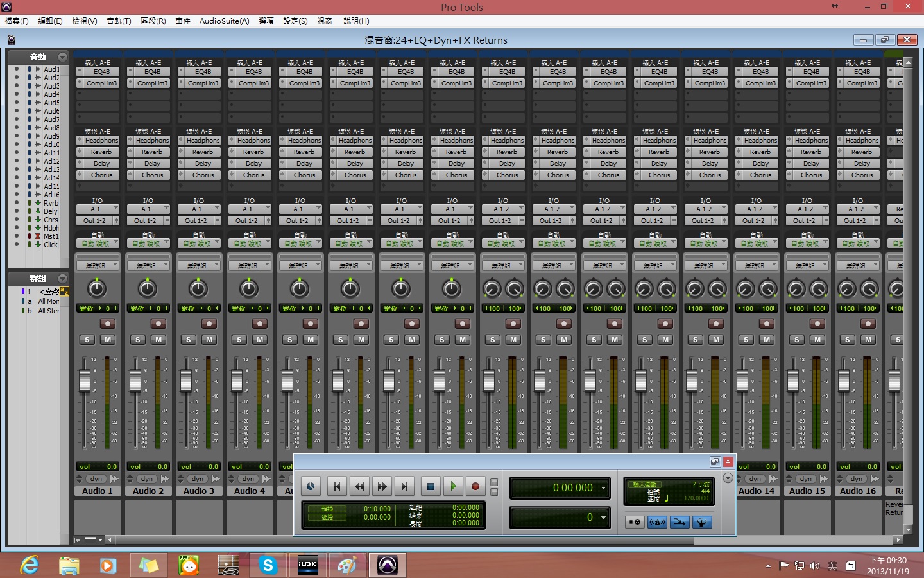
Task: Open the Audio 2 output selector Out 1-2
Action: 145,220
